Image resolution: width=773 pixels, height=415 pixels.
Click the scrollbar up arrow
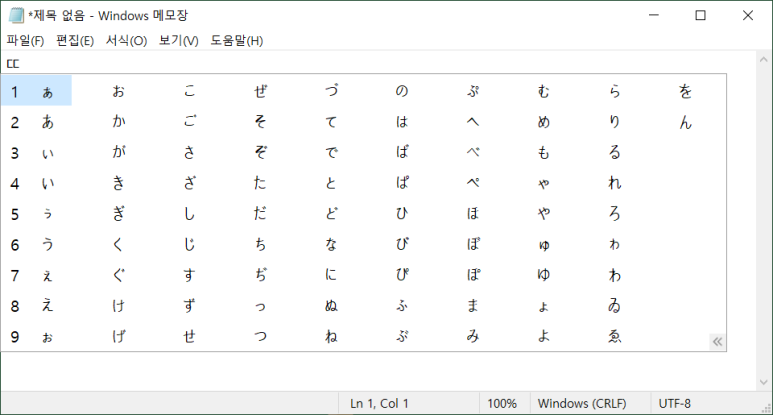click(764, 60)
